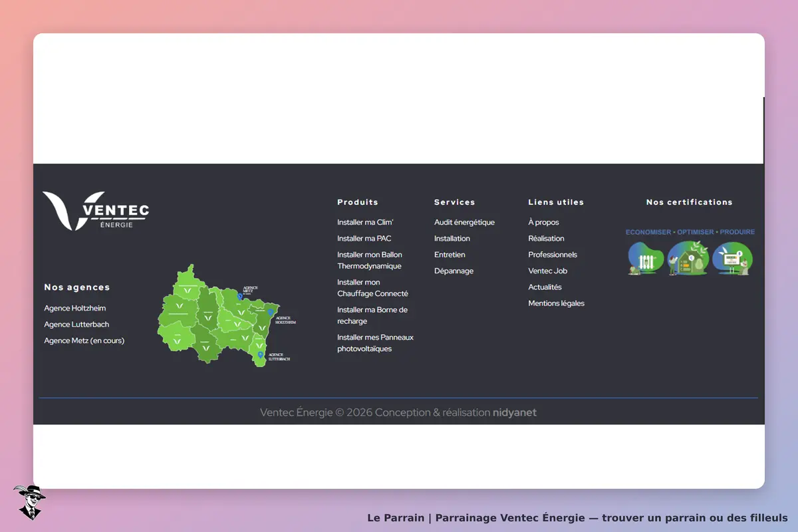This screenshot has height=532, width=798.
Task: Visit the nidyanet credit link
Action: (515, 412)
